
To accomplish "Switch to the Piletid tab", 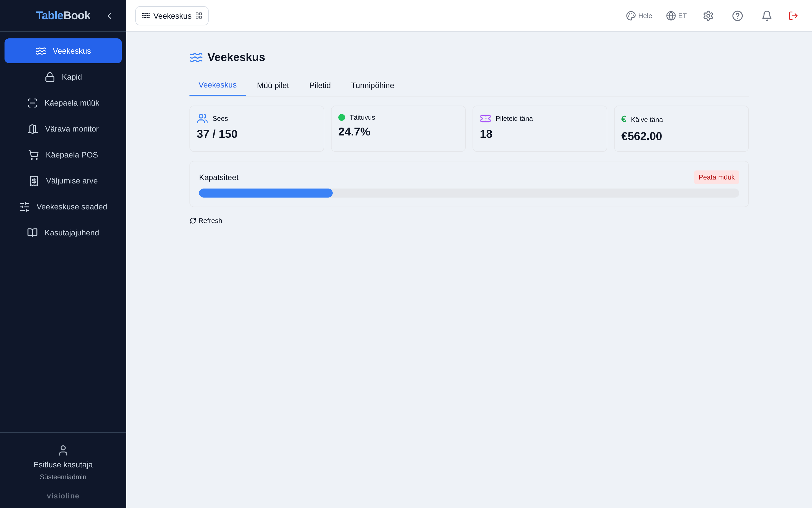I will (x=320, y=85).
